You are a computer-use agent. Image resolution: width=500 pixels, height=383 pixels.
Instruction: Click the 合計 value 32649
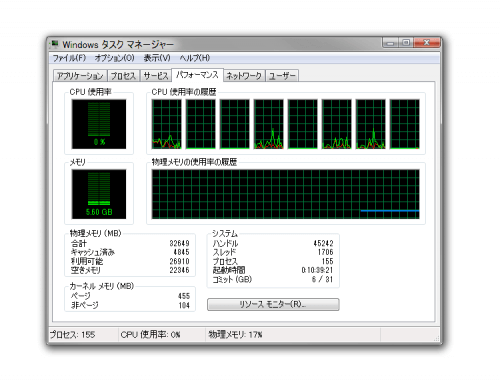[x=179, y=243]
